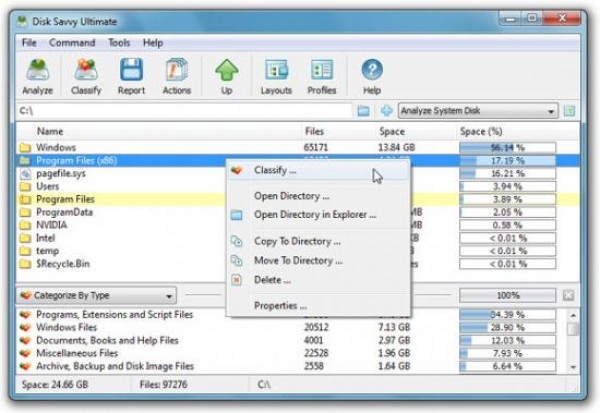Image resolution: width=600 pixels, height=413 pixels.
Task: Click the $Recycle.Bin folder icon
Action: [x=25, y=264]
